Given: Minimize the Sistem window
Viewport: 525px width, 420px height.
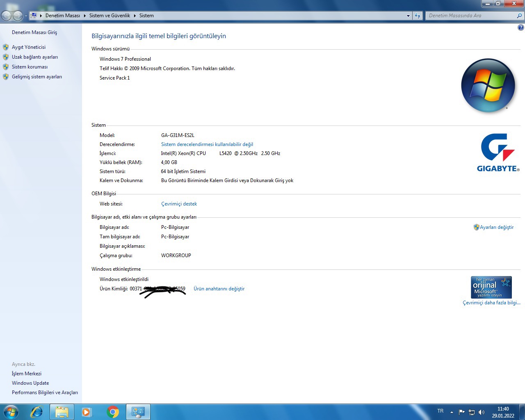Looking at the screenshot, I should coord(487,3).
